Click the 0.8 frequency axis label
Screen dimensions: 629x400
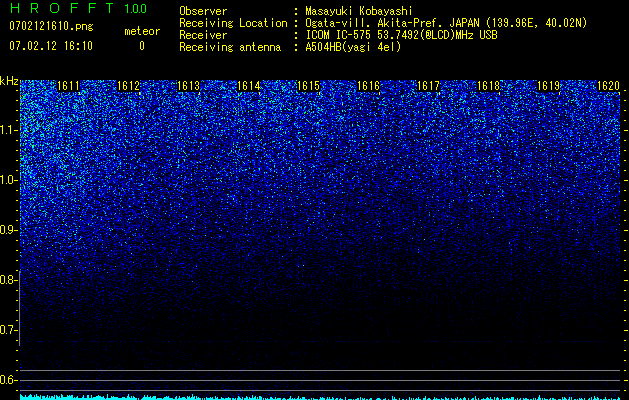pos(8,280)
